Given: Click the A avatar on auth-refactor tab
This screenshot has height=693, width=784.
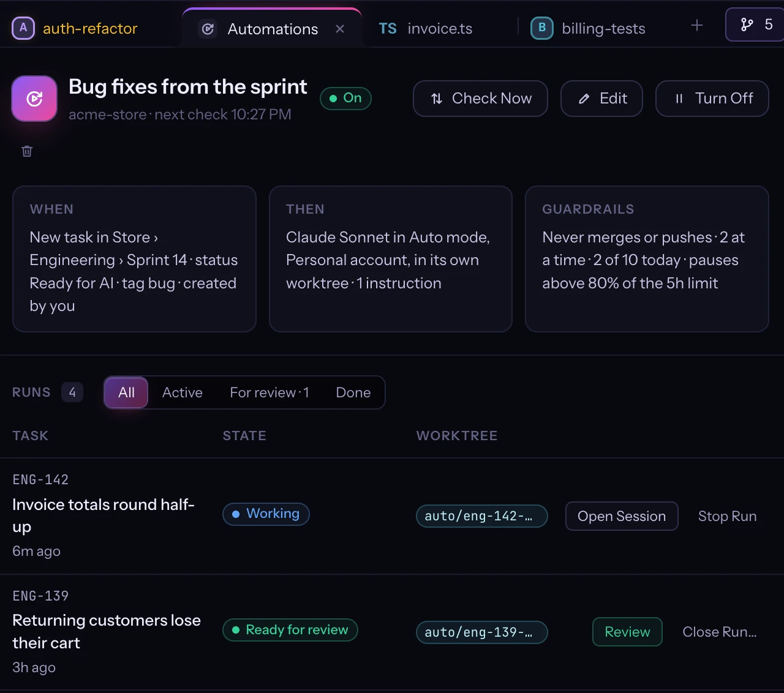Looking at the screenshot, I should click(23, 28).
